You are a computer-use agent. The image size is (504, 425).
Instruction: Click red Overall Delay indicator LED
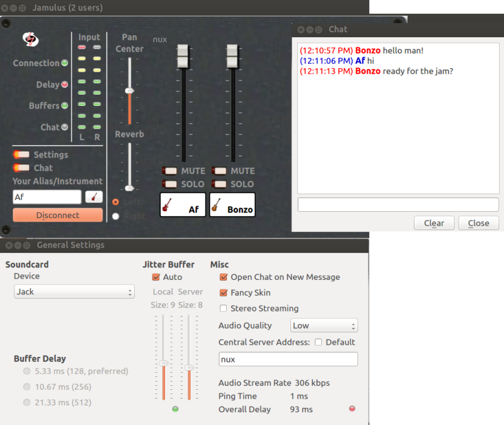coord(352,409)
